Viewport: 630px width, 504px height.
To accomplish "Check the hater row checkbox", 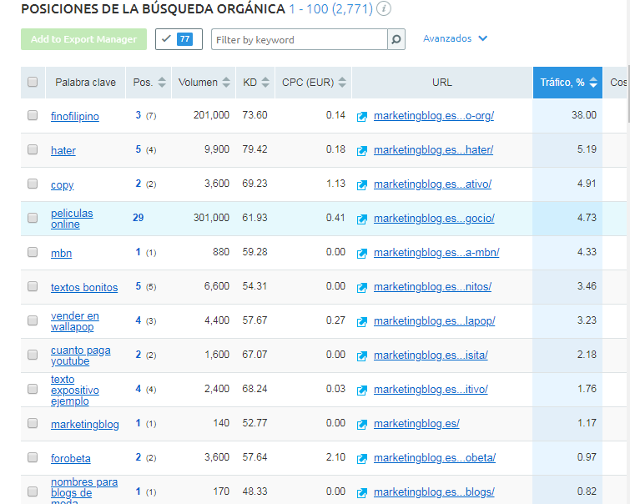I will [x=33, y=150].
